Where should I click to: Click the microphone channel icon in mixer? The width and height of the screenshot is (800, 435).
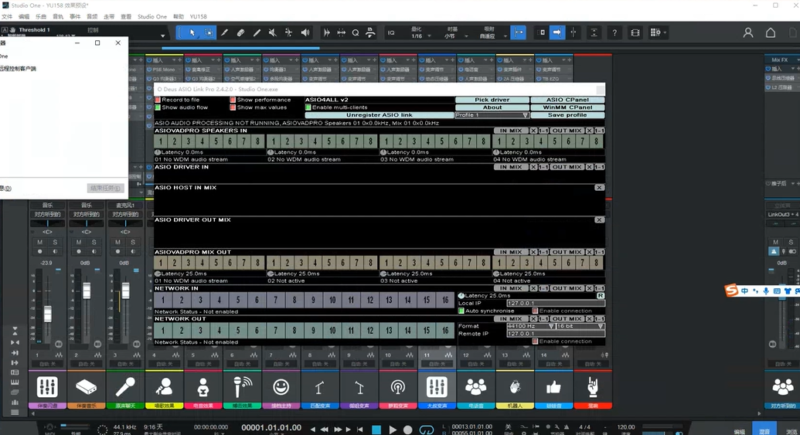tap(125, 386)
